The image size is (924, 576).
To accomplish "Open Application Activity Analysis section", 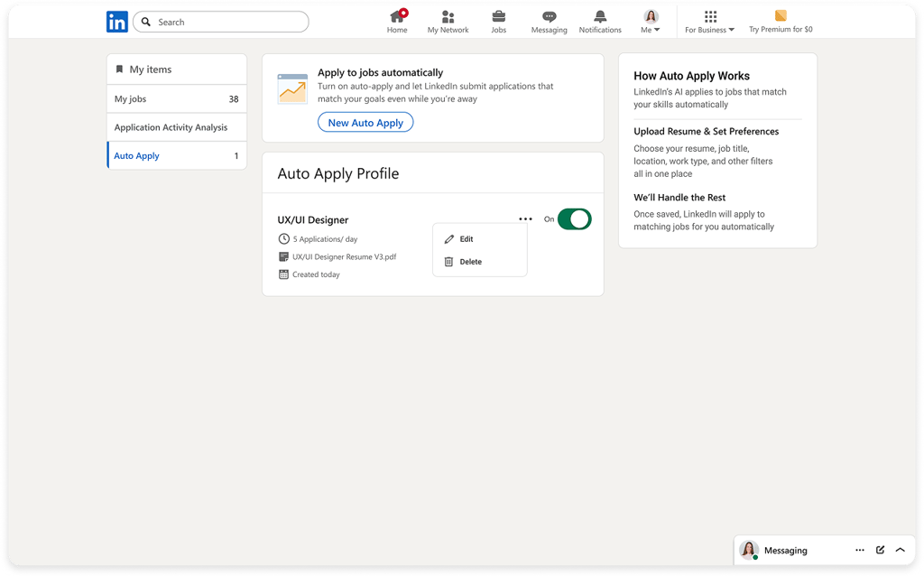I will click(x=177, y=127).
